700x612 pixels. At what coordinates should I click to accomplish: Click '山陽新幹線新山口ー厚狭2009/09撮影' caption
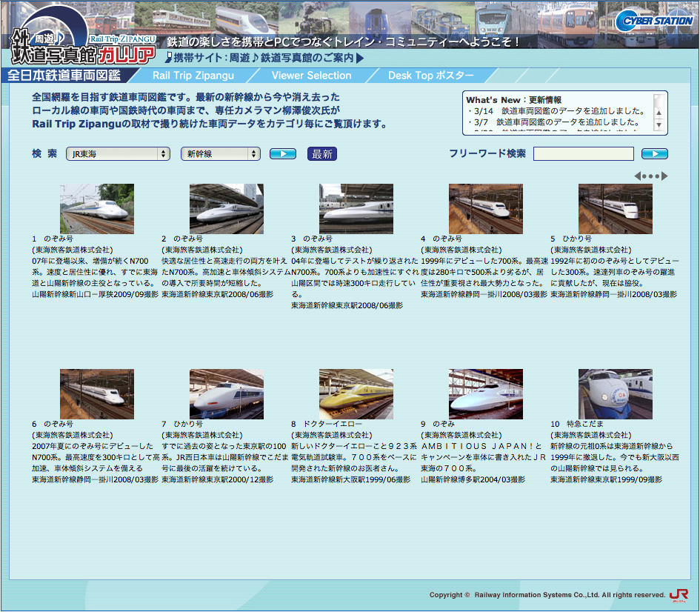[95, 295]
